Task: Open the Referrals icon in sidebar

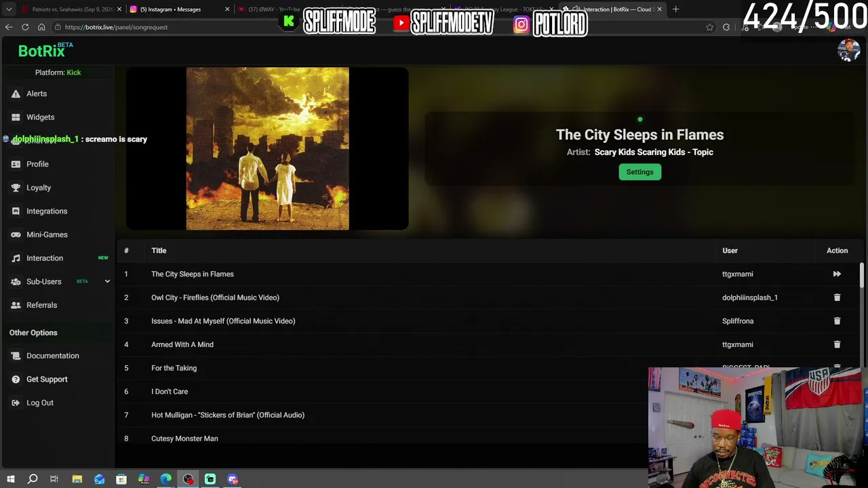Action: [x=16, y=305]
